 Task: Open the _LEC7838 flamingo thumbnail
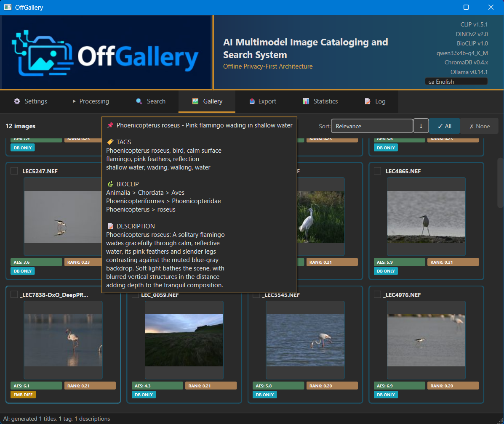[x=63, y=339]
